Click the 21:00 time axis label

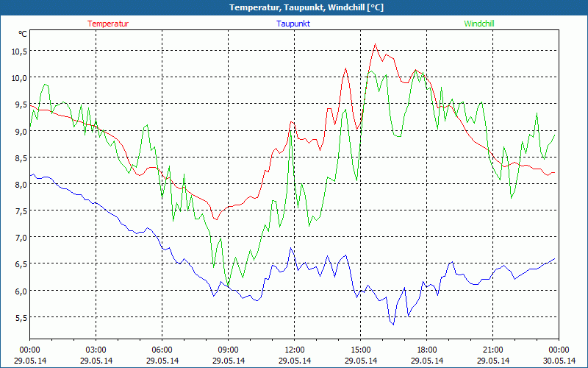(x=493, y=350)
